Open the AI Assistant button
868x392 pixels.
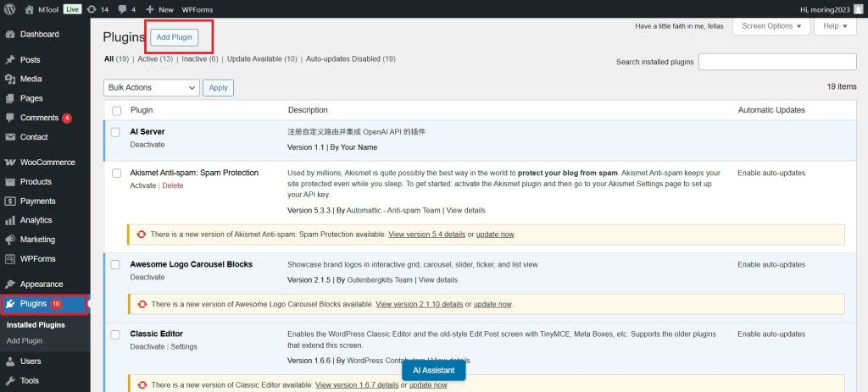click(433, 371)
